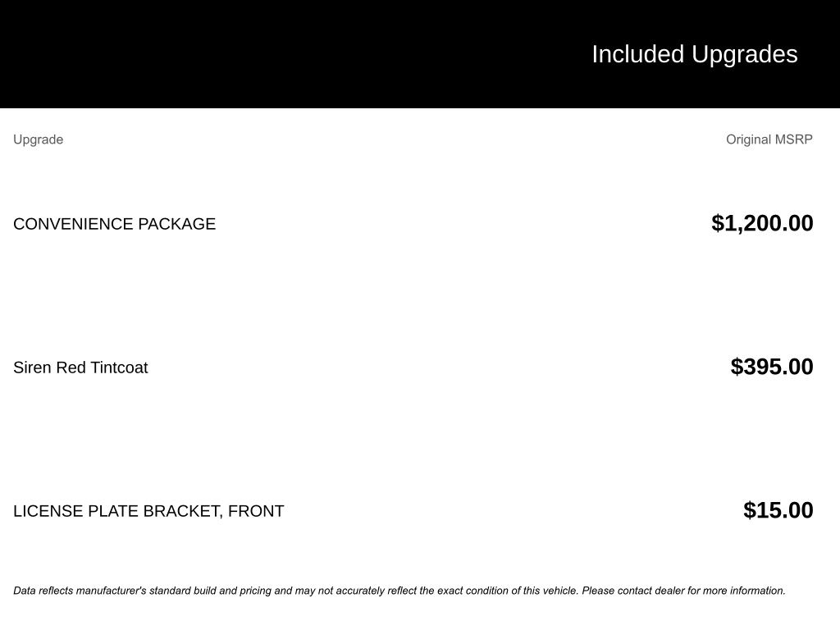Click the $1,200.00 price

(x=762, y=223)
